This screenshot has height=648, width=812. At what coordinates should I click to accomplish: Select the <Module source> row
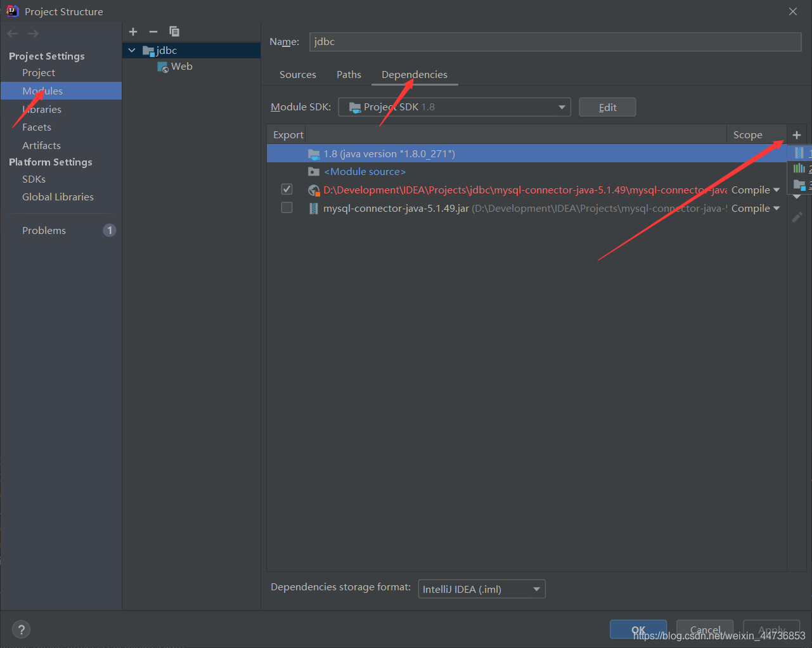527,172
